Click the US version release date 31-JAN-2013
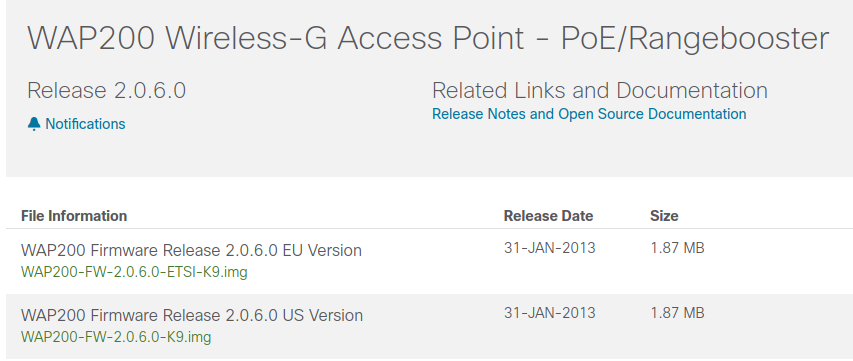Viewport: 853px width, 361px height. pos(549,313)
